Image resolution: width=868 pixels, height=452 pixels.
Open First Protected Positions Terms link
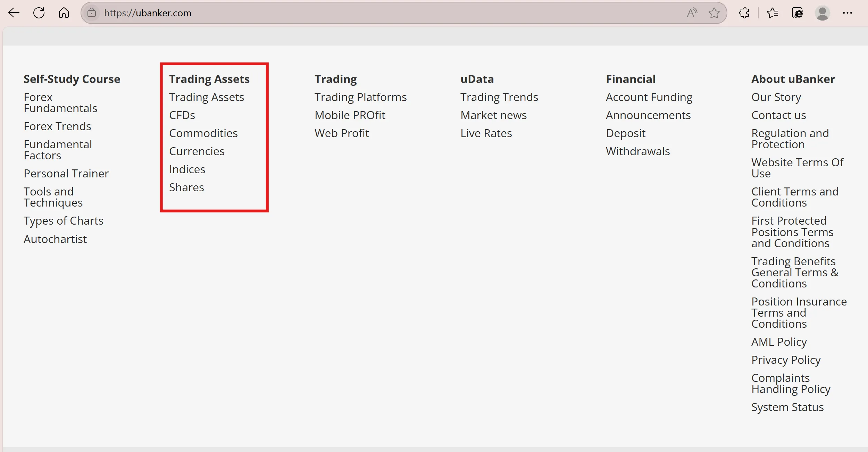click(x=793, y=232)
